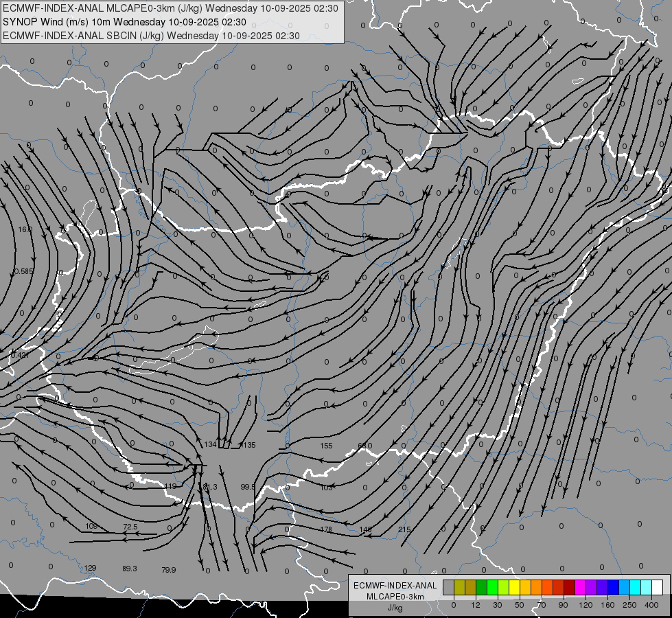Viewport: 672px width, 618px height.
Task: Click the J/kg unit label in legend
Action: [x=395, y=608]
